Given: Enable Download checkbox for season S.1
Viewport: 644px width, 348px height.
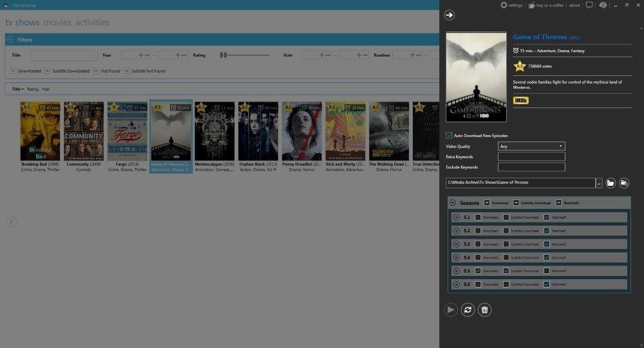Looking at the screenshot, I should click(478, 217).
